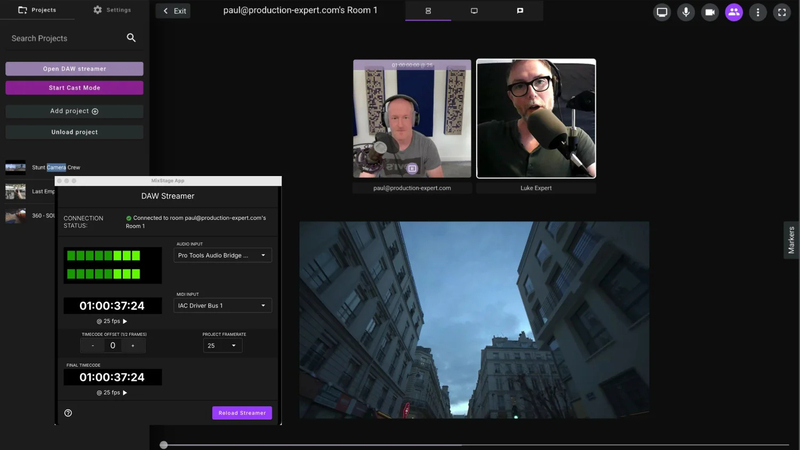
Task: Click the audio level meter
Action: pos(112,265)
